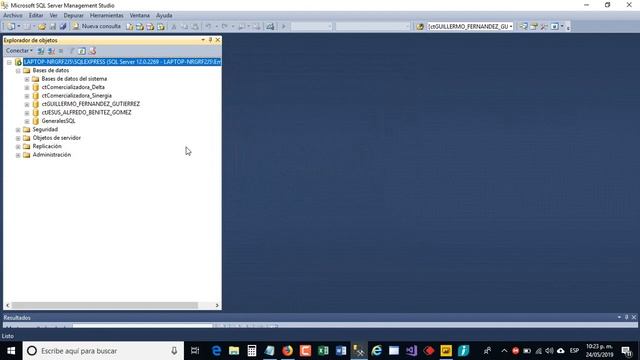Collapse the LAPTOP-NRGRF2J9\SQLEXPRESS server node

pos(9,62)
